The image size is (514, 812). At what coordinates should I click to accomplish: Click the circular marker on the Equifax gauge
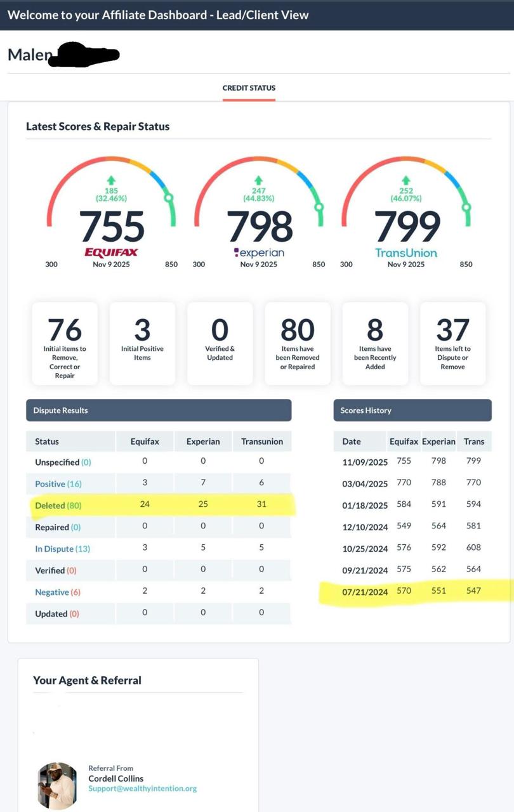(x=169, y=197)
